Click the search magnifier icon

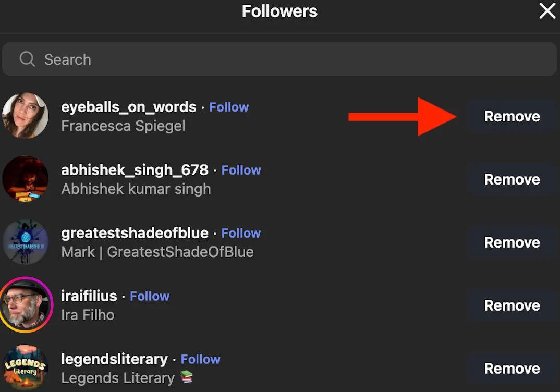click(x=27, y=59)
